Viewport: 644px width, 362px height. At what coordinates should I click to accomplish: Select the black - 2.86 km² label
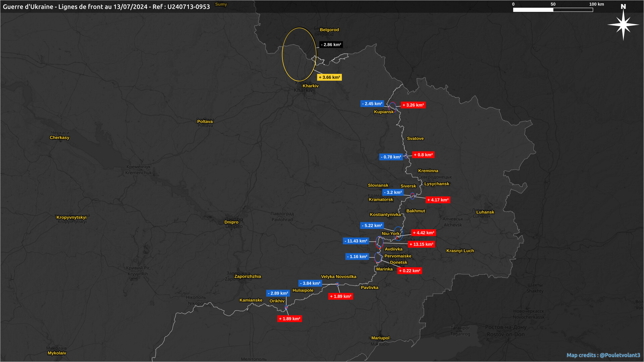pos(331,45)
